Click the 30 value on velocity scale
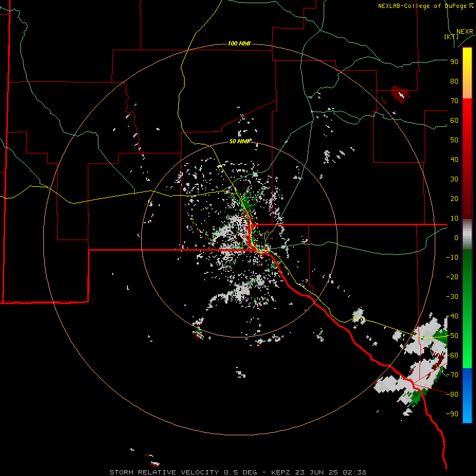 click(x=454, y=179)
